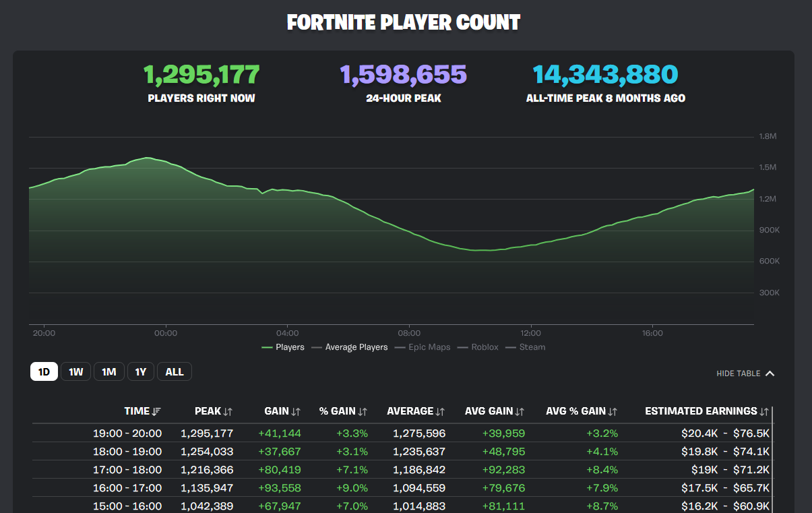Collapse table with the HIDE TABLE chevron

click(770, 373)
